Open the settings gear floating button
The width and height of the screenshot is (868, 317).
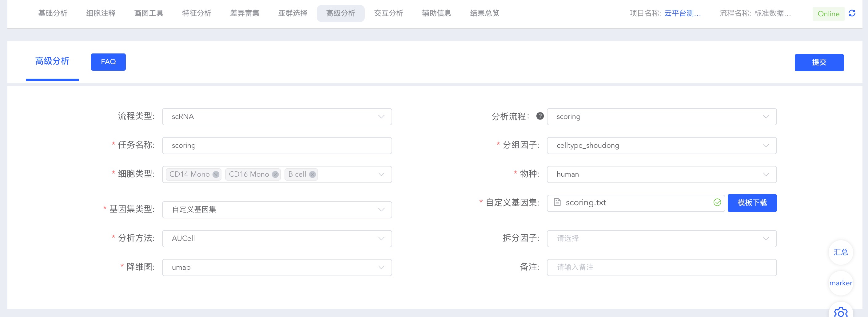tap(841, 312)
